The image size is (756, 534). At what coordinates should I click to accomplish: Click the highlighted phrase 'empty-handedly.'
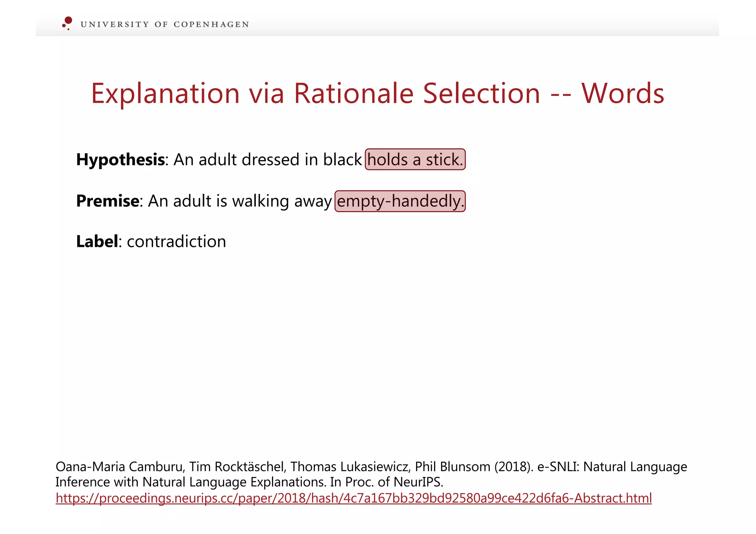coord(400,201)
